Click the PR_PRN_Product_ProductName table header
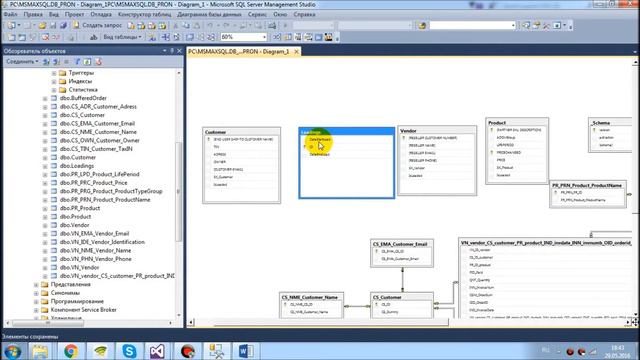 coord(588,185)
